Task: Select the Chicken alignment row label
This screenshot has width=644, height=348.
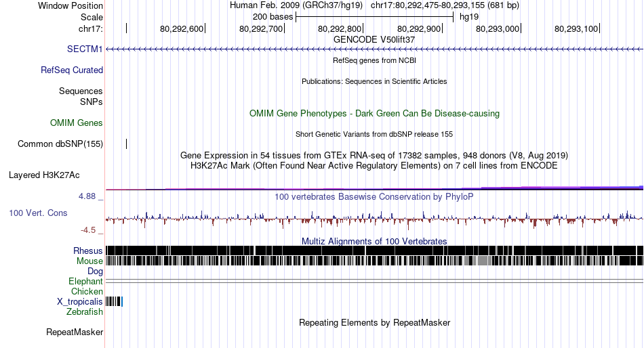Action: tap(87, 291)
